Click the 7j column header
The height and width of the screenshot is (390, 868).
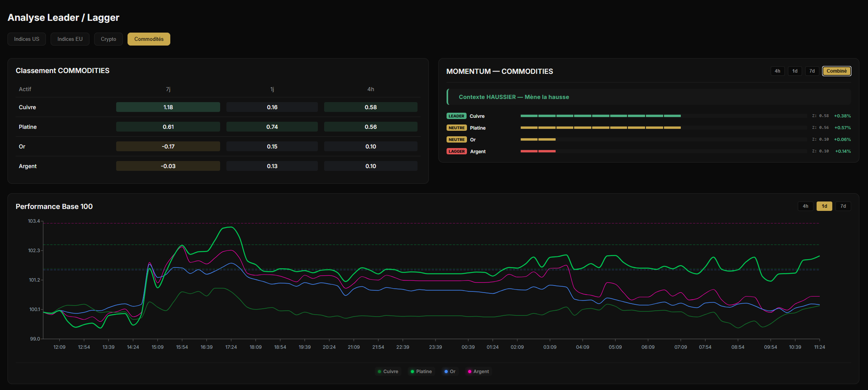[168, 90]
